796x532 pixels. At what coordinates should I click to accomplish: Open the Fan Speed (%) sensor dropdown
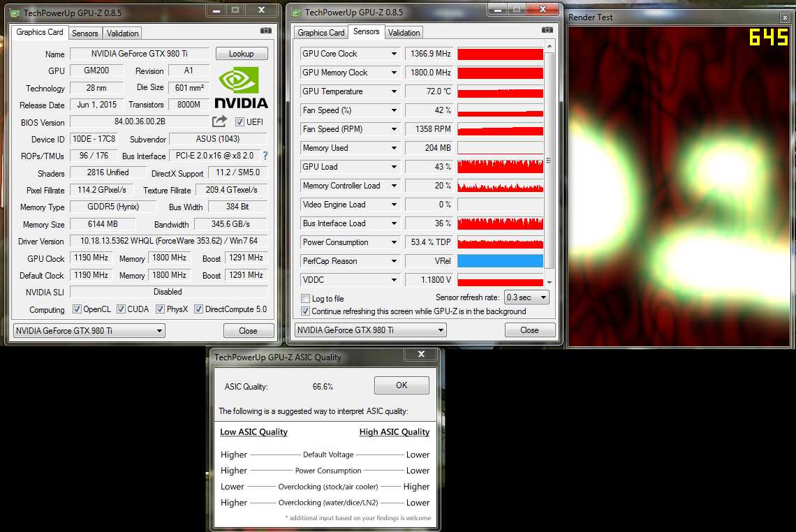tap(394, 110)
